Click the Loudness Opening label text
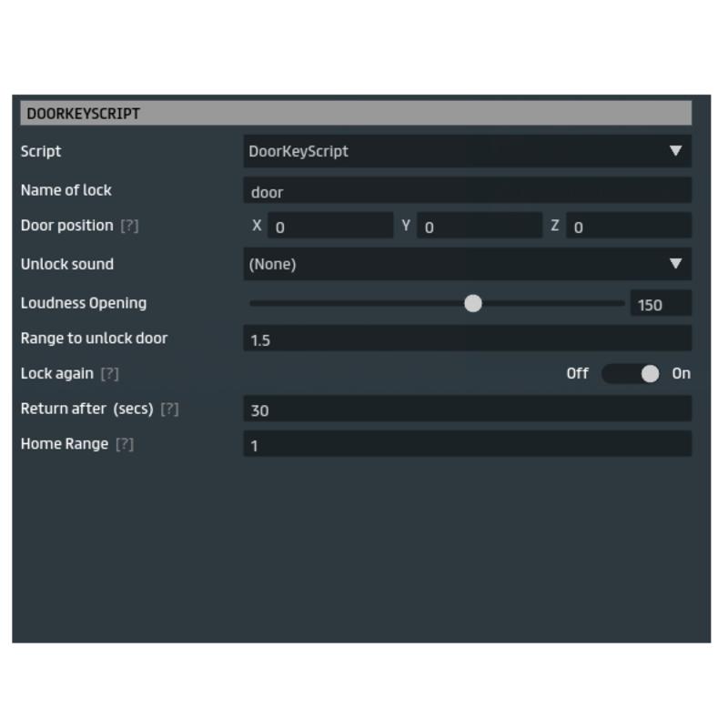Viewport: 728px width, 728px height. click(x=84, y=303)
